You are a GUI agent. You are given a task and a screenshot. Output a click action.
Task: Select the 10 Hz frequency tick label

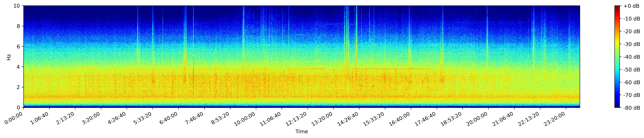click(17, 6)
